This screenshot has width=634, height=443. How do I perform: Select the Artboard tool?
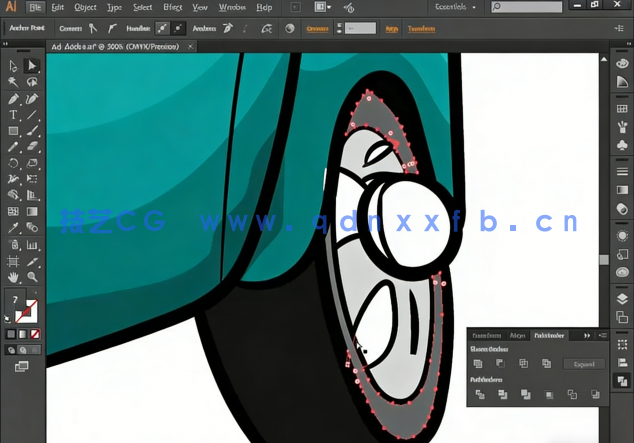13,261
